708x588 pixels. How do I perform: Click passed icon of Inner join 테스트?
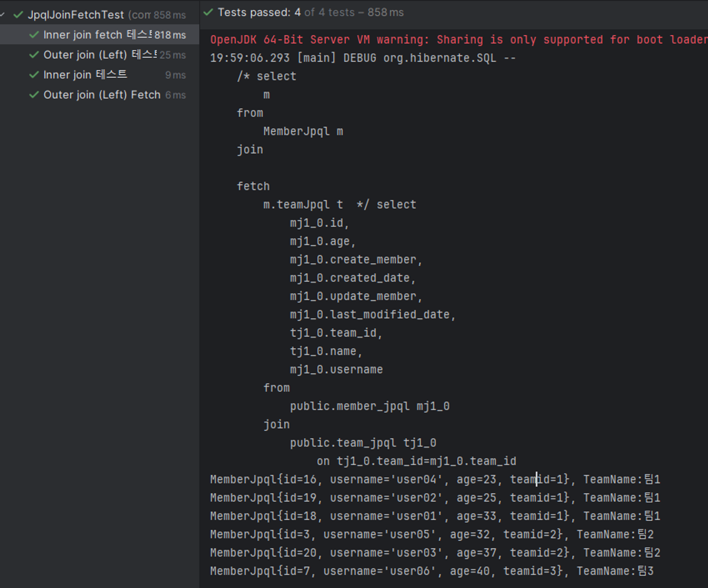pyautogui.click(x=34, y=75)
